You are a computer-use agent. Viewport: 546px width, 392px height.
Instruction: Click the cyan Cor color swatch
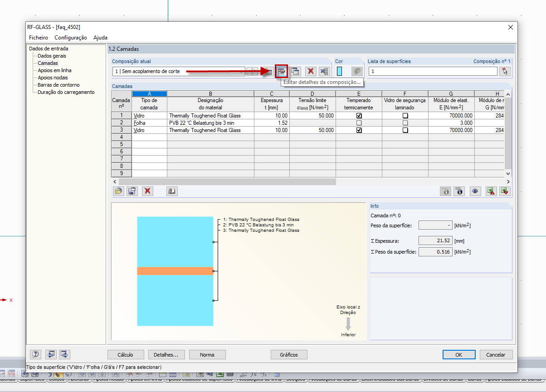[339, 71]
